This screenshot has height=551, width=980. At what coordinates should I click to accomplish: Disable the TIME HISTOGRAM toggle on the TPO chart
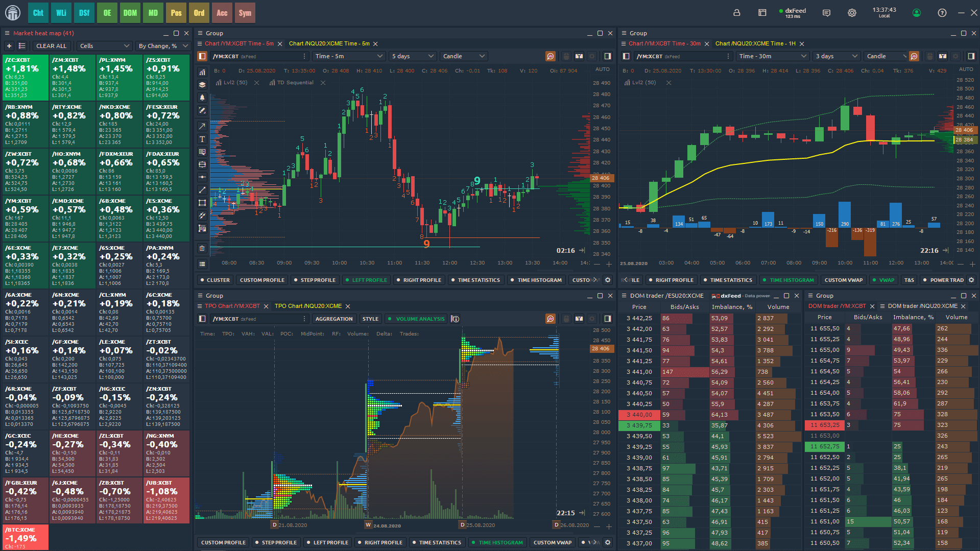pos(497,542)
